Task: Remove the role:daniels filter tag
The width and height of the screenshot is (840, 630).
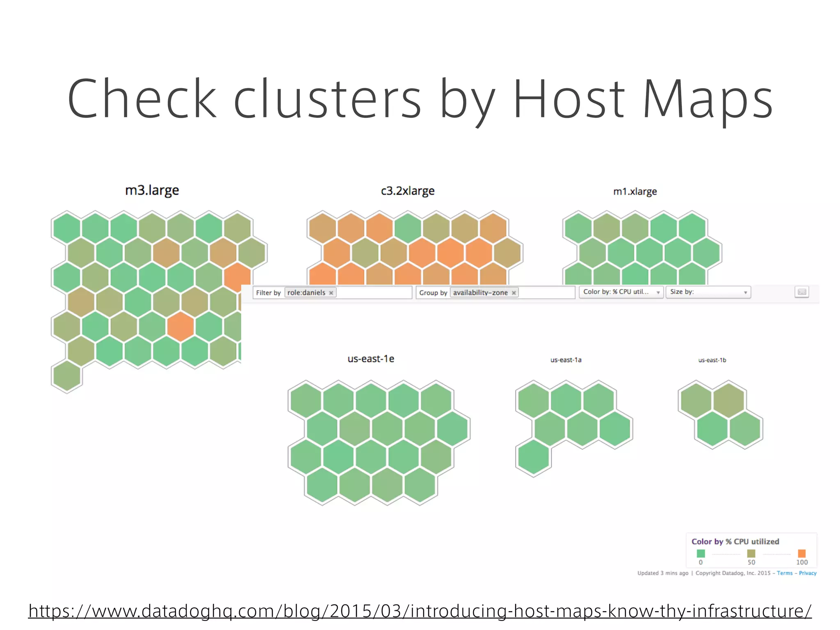Action: pos(331,293)
